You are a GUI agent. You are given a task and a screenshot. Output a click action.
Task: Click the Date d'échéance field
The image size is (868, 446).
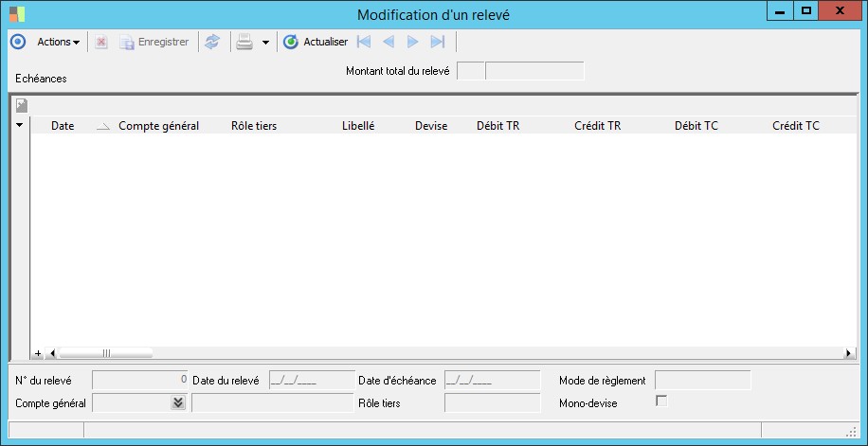click(492, 380)
